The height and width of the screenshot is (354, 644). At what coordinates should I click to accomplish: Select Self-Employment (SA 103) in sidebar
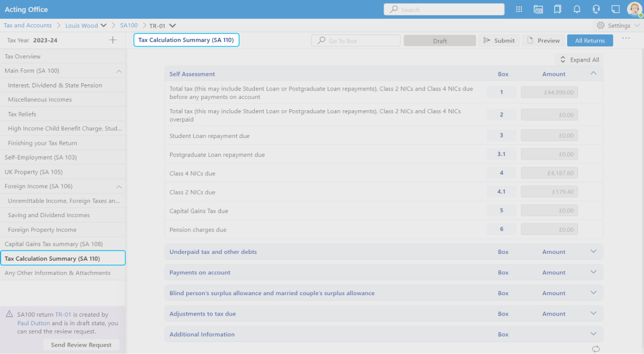(x=41, y=157)
